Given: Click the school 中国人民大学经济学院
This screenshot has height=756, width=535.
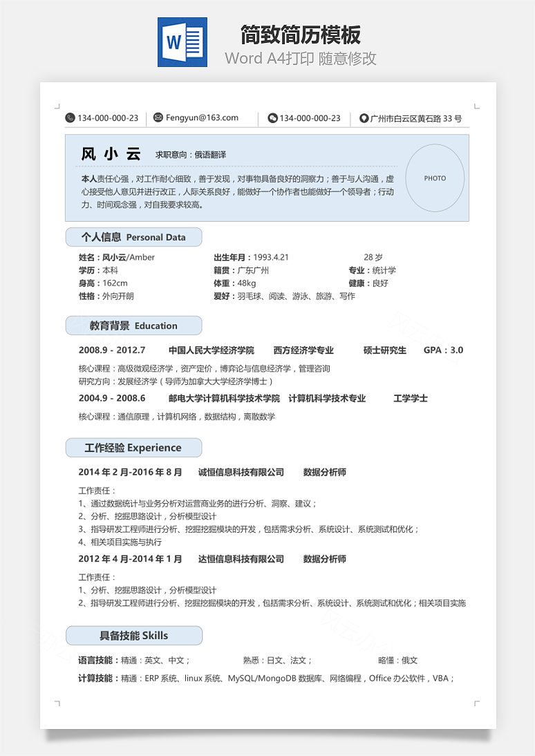Looking at the screenshot, I should 212,350.
